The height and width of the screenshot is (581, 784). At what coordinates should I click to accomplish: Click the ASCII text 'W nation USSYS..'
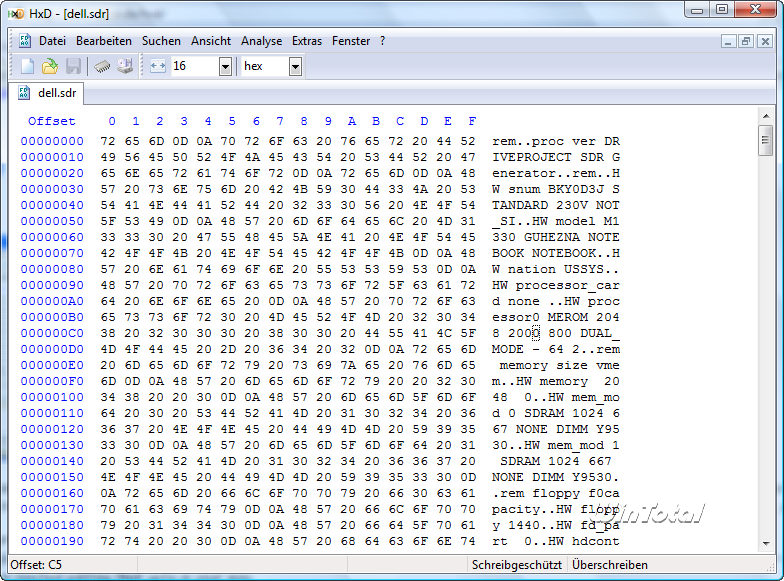click(x=556, y=269)
